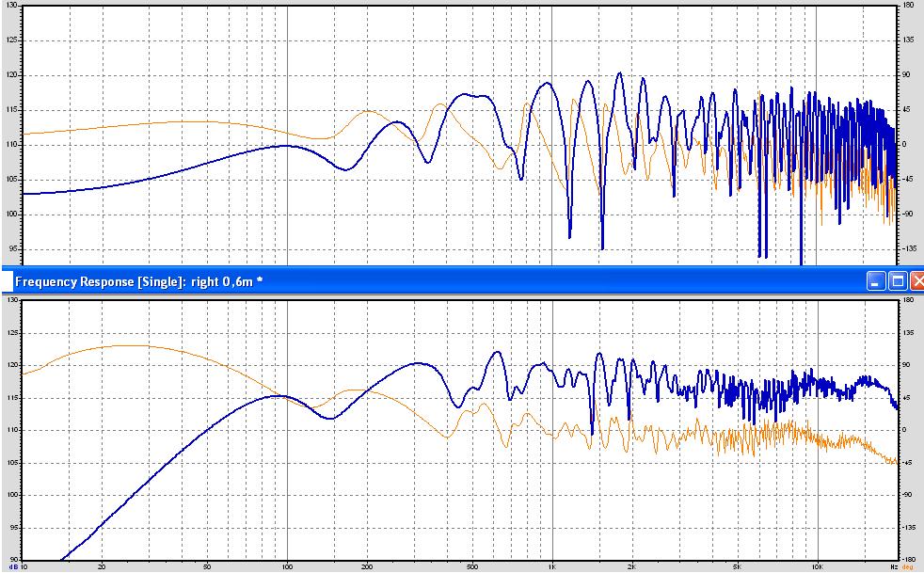Image resolution: width=924 pixels, height=573 pixels.
Task: Click the -135 degree label on lower graph's right axis
Action: (x=908, y=528)
